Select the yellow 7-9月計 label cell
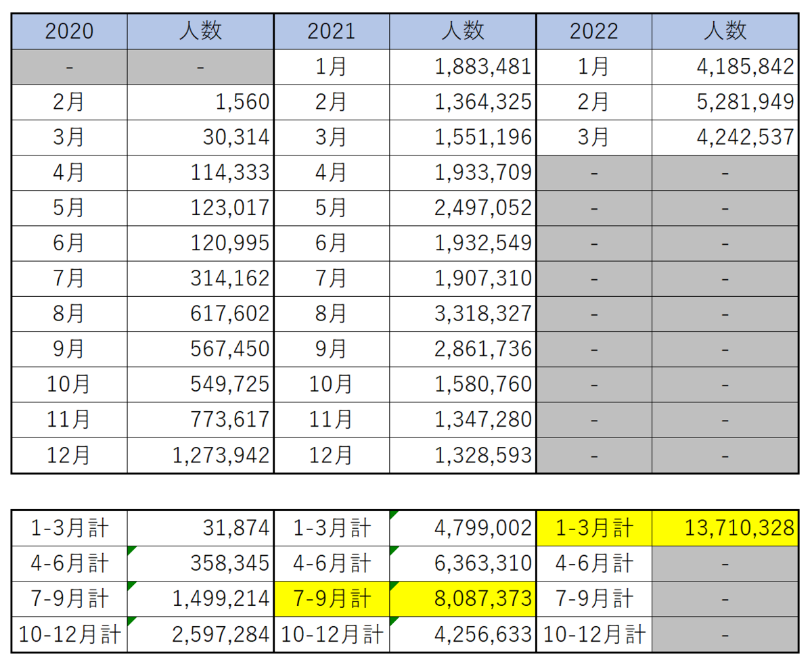The image size is (812, 664). coord(330,598)
